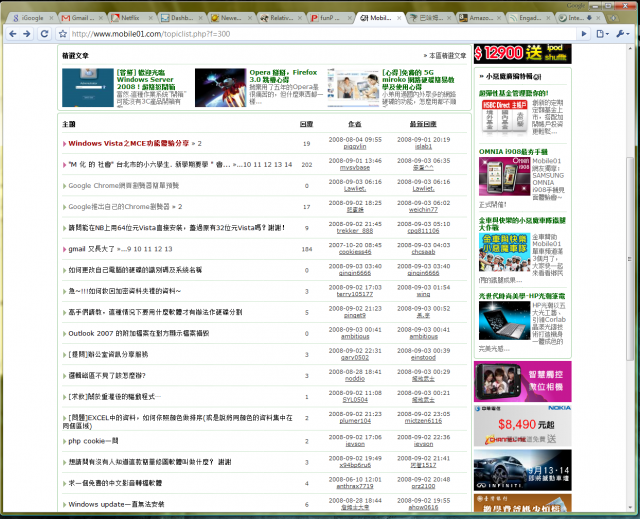The height and width of the screenshot is (519, 640).
Task: Open the Windows Vista MCE topic
Action: pos(129,144)
